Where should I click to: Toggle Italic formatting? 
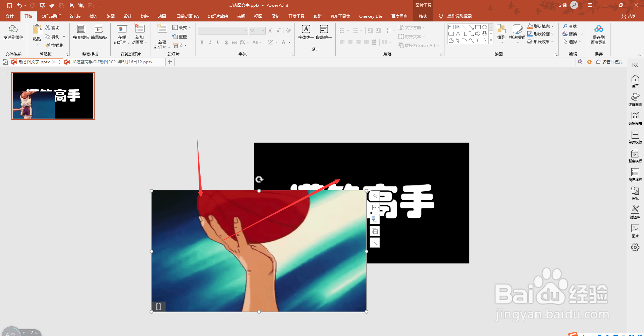coord(210,42)
